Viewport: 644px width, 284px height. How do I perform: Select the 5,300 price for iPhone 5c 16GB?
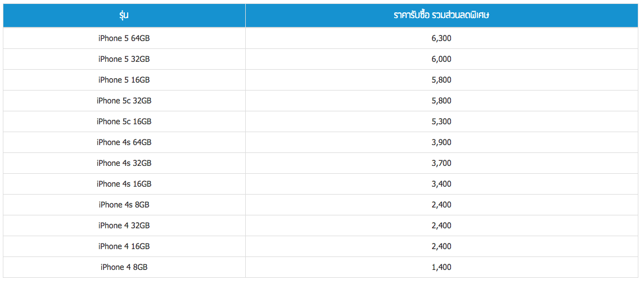click(x=442, y=121)
